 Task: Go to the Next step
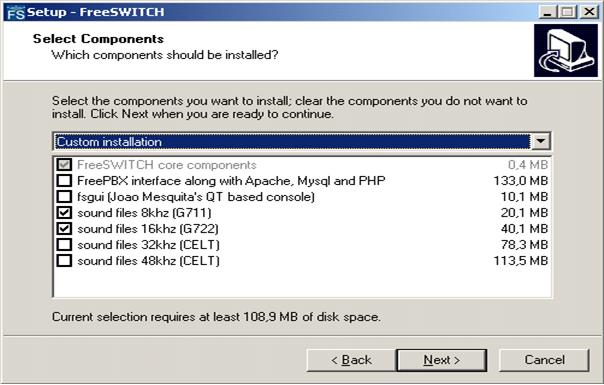coord(442,360)
